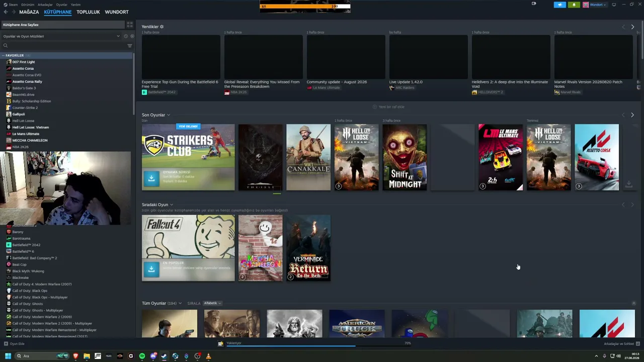This screenshot has height=362, width=644.
Task: Select Black Myth: Wukong in game list
Action: point(28,271)
